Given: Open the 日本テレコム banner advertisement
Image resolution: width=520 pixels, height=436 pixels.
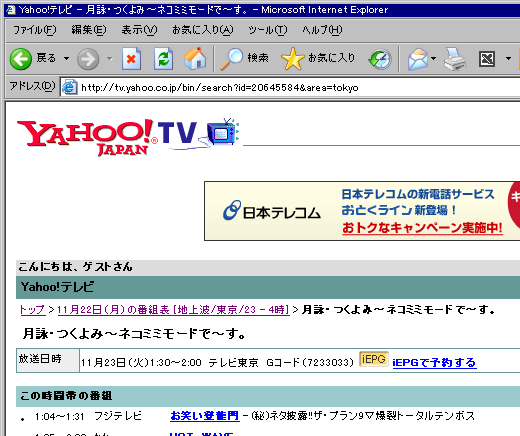Looking at the screenshot, I should (362, 211).
